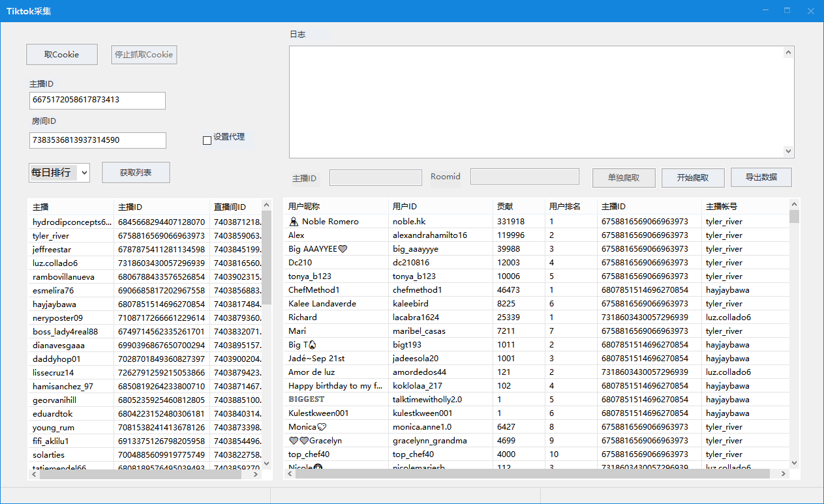
Task: Click the contribution value 331918
Action: [511, 222]
